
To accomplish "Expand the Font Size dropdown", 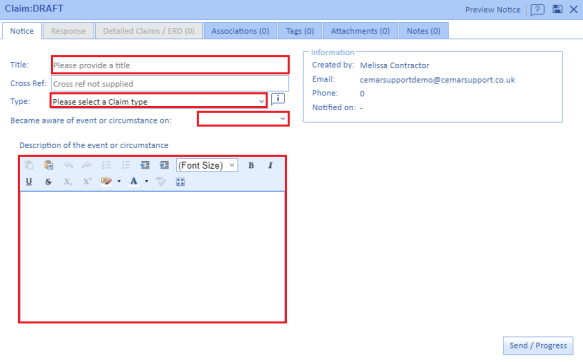I will tap(207, 165).
